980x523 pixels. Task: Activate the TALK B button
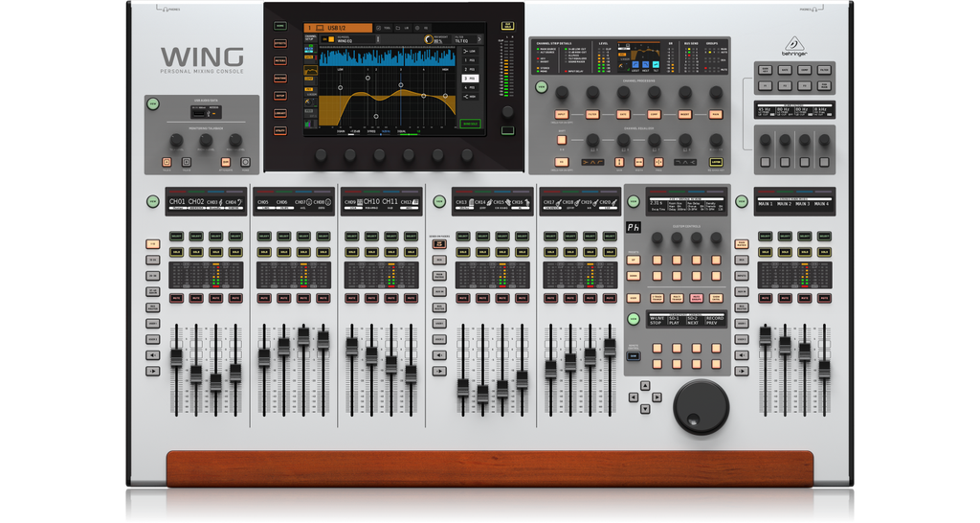pos(187,162)
